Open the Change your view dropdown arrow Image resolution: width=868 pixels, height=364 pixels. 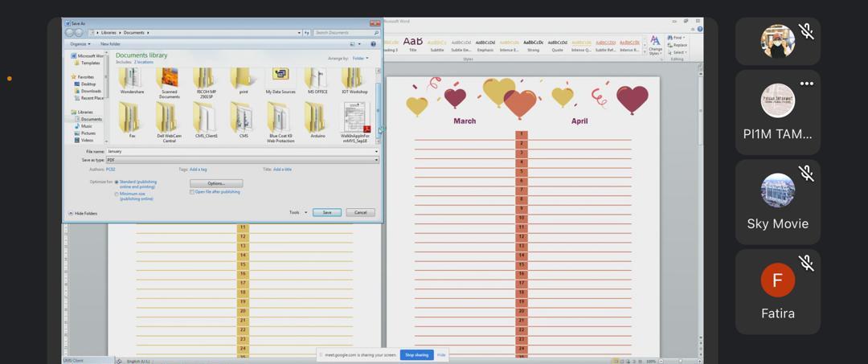point(360,43)
